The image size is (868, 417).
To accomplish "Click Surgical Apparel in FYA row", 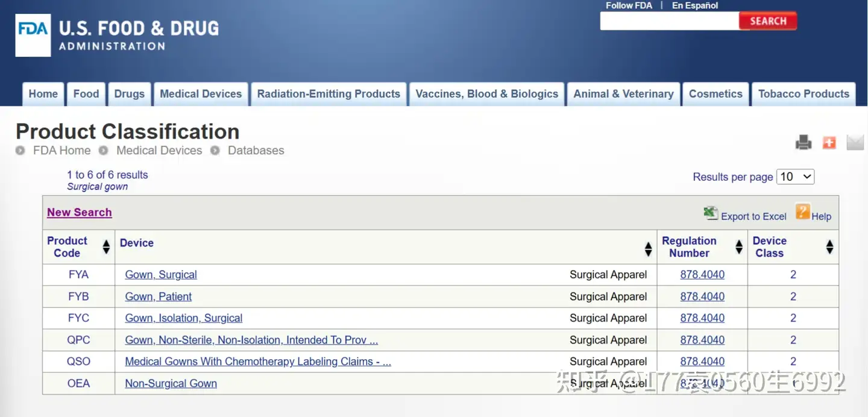I will click(608, 275).
